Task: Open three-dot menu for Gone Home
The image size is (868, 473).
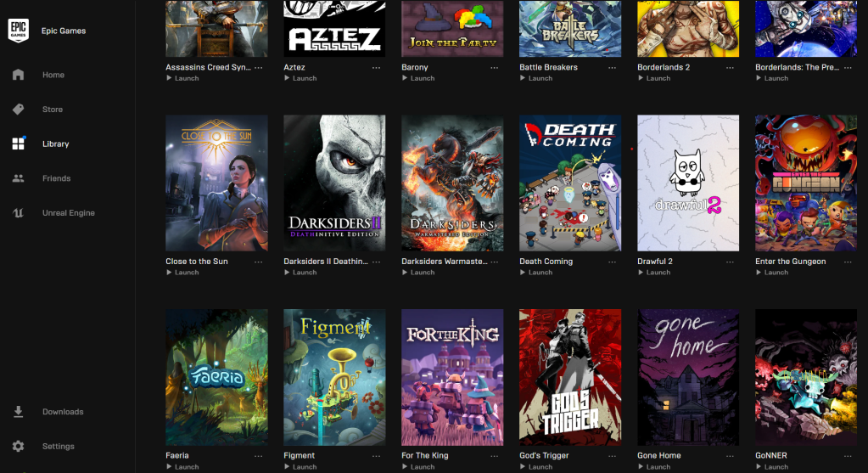Action: click(730, 456)
